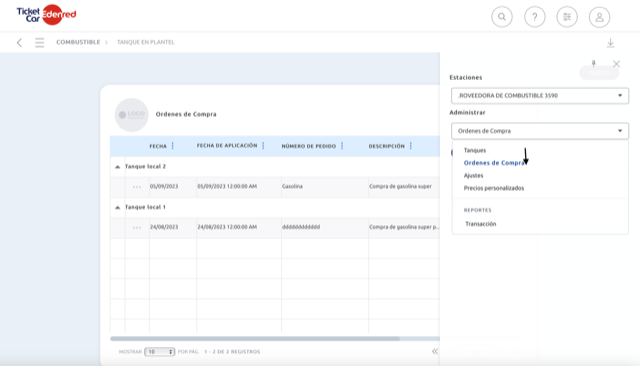Open the search icon in header

[502, 17]
